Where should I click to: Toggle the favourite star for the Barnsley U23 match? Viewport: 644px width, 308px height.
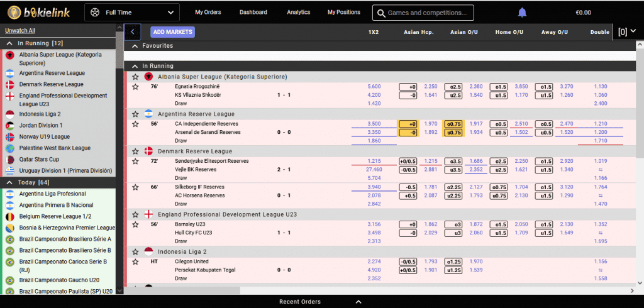(x=135, y=224)
